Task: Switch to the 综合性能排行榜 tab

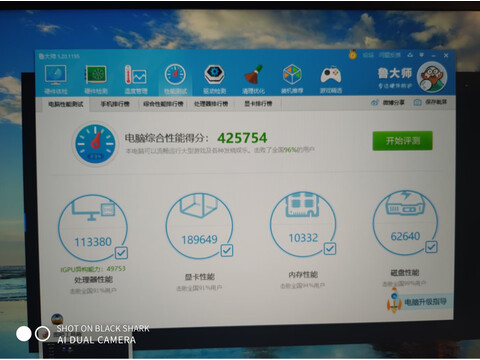Action: coord(163,104)
